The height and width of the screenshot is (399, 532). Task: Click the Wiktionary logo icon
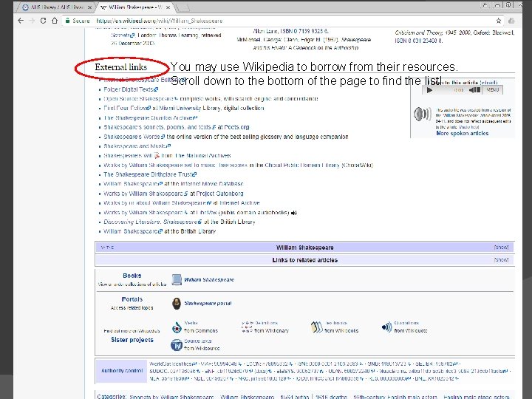click(x=246, y=327)
